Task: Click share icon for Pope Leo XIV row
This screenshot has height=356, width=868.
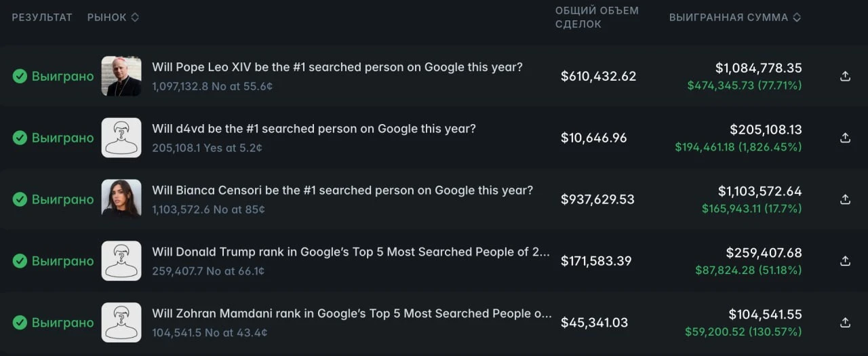Action: pyautogui.click(x=845, y=76)
